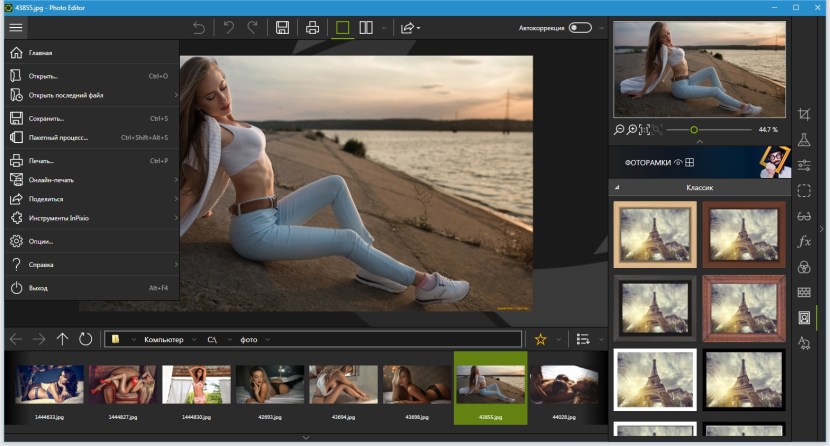This screenshot has width=830, height=446.
Task: Refresh the file browser folder
Action: click(86, 339)
